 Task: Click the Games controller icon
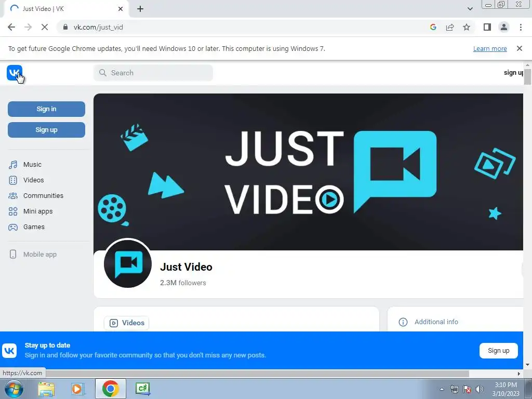[13, 227]
